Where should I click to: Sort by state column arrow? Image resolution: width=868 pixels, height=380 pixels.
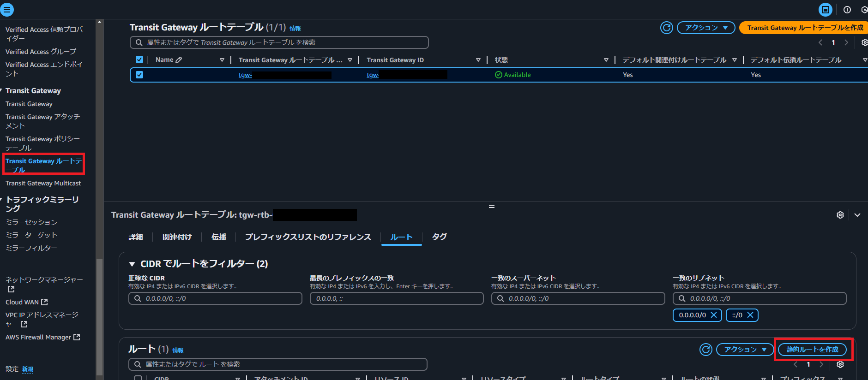click(x=606, y=60)
